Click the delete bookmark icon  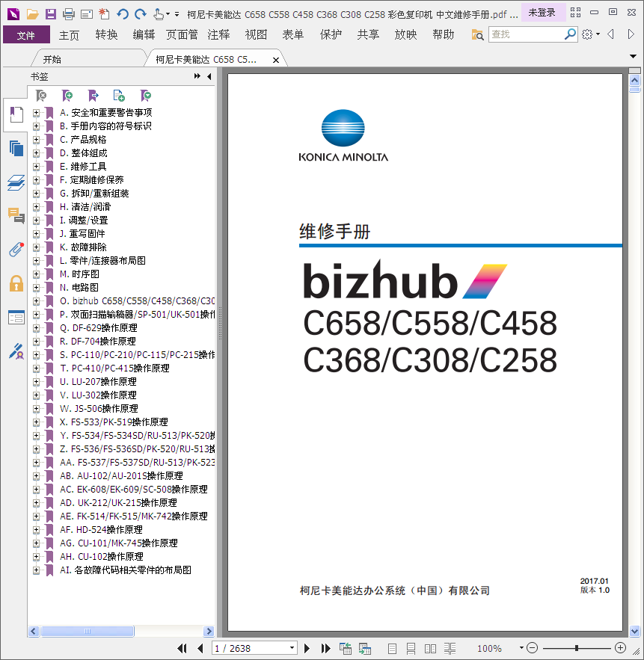(x=41, y=96)
